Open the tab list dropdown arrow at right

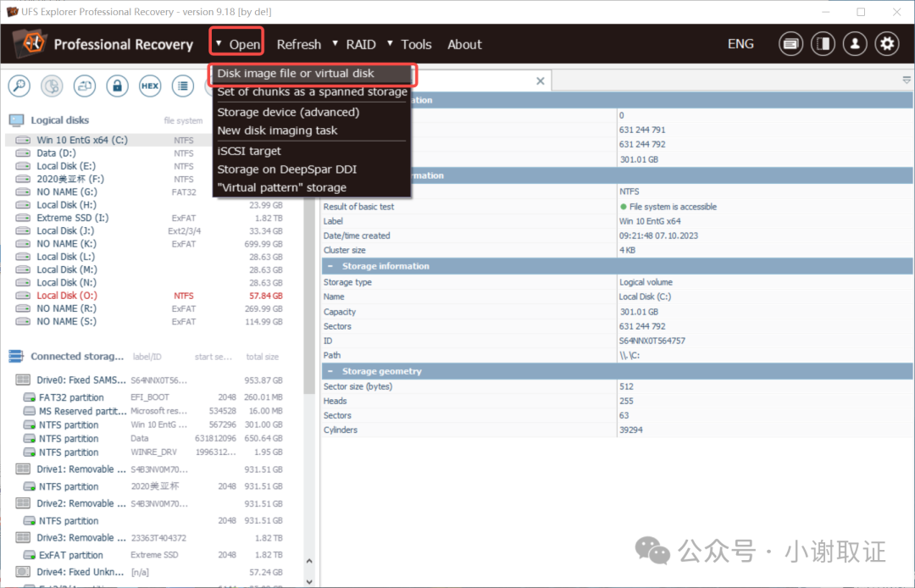907,80
